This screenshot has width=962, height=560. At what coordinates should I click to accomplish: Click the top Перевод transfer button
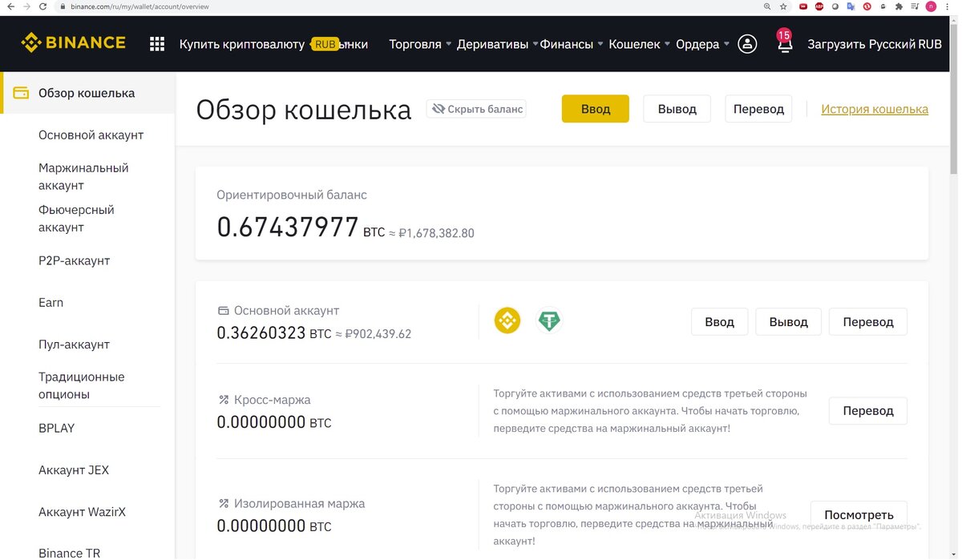click(x=758, y=109)
